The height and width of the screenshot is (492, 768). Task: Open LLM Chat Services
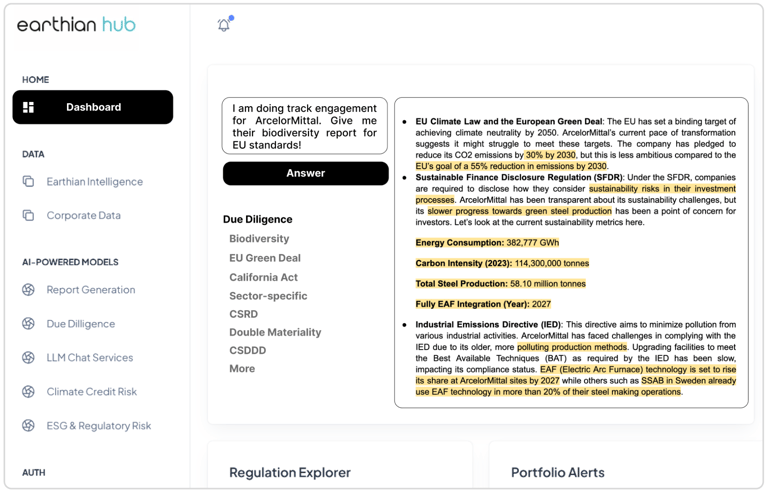[90, 358]
